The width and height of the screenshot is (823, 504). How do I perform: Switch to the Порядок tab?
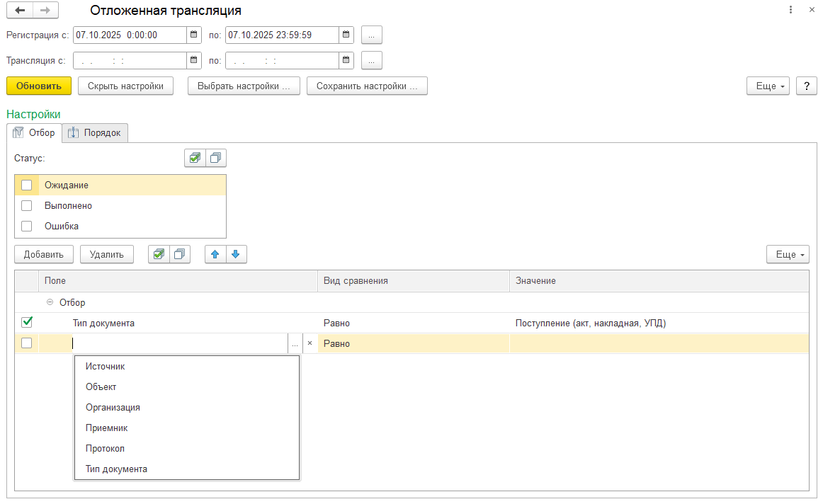coord(95,133)
